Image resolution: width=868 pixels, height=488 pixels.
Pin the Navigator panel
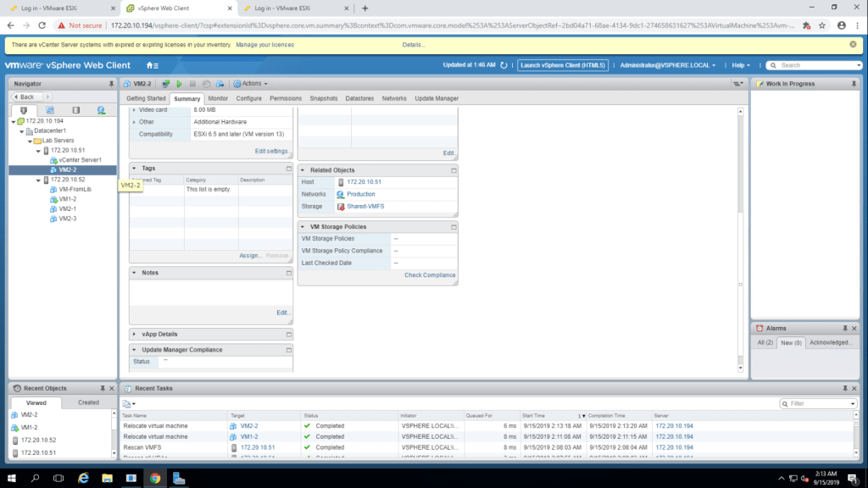[x=111, y=84]
